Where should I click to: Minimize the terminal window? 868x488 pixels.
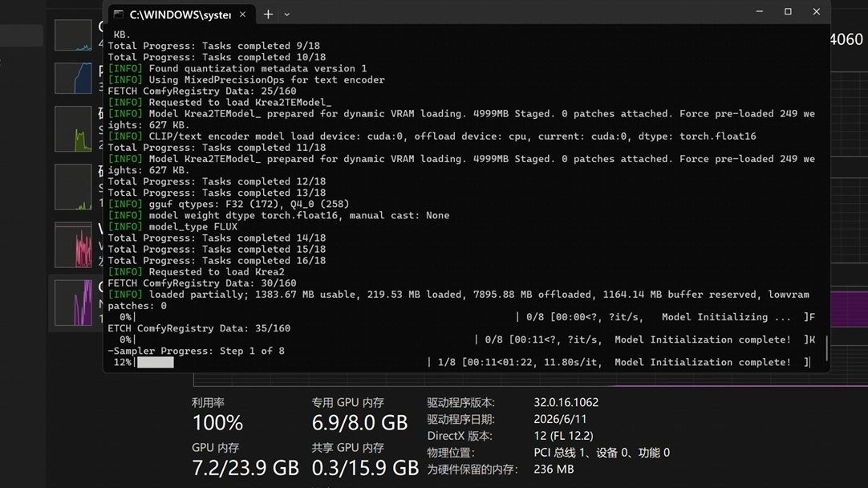click(x=760, y=11)
